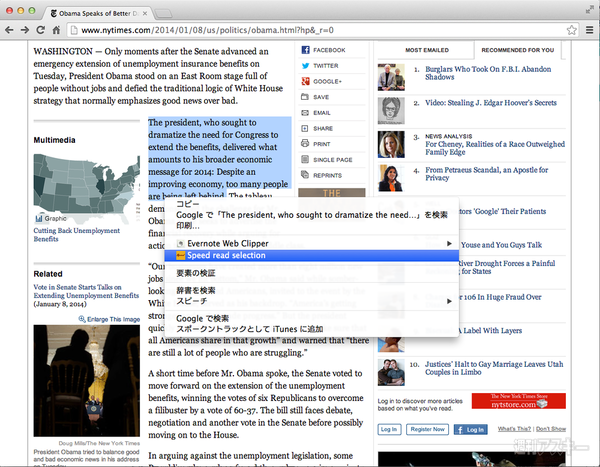
Task: Choose Google search for selected text
Action: pyautogui.click(x=311, y=215)
